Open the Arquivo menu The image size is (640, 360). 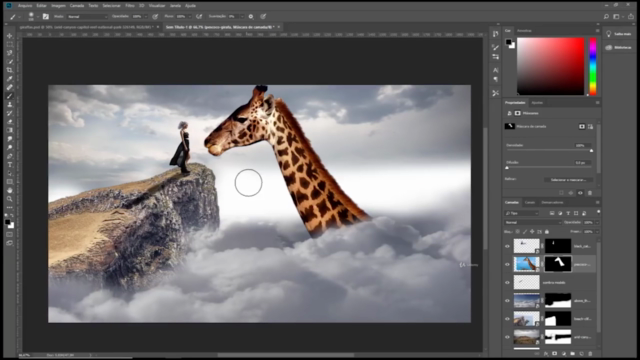click(25, 6)
